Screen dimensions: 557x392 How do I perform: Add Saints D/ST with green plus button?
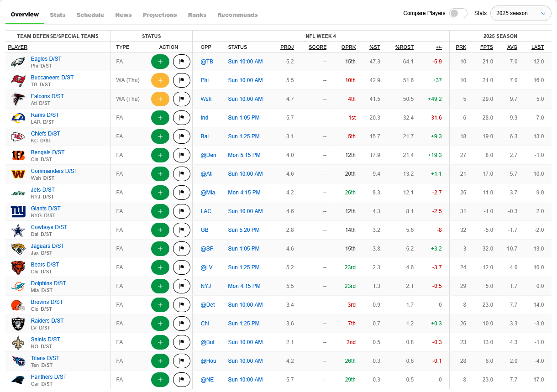(x=160, y=342)
